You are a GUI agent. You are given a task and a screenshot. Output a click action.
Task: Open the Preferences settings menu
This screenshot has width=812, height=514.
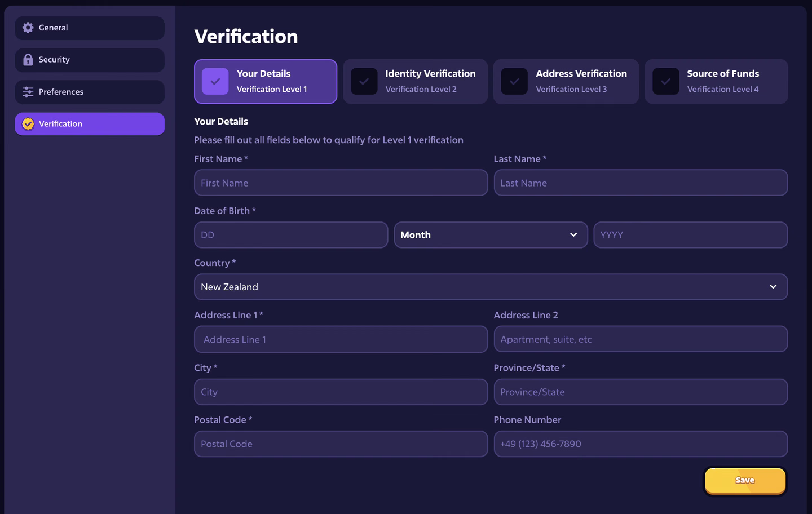(90, 92)
